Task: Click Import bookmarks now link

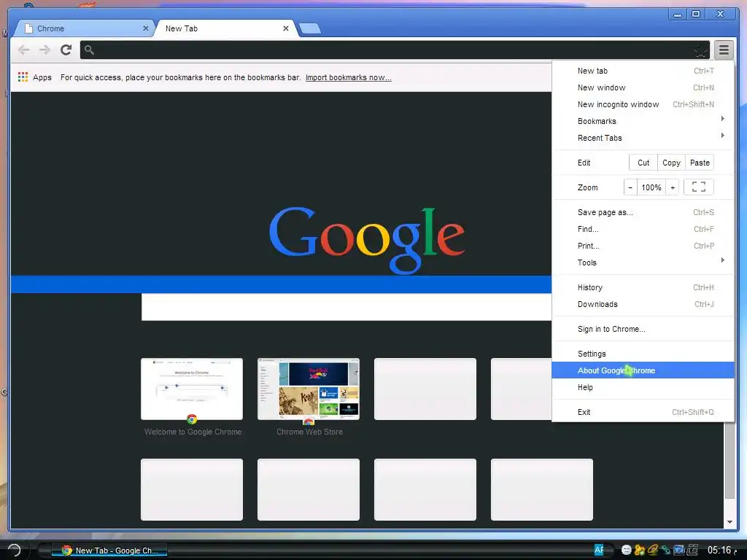Action: (348, 77)
